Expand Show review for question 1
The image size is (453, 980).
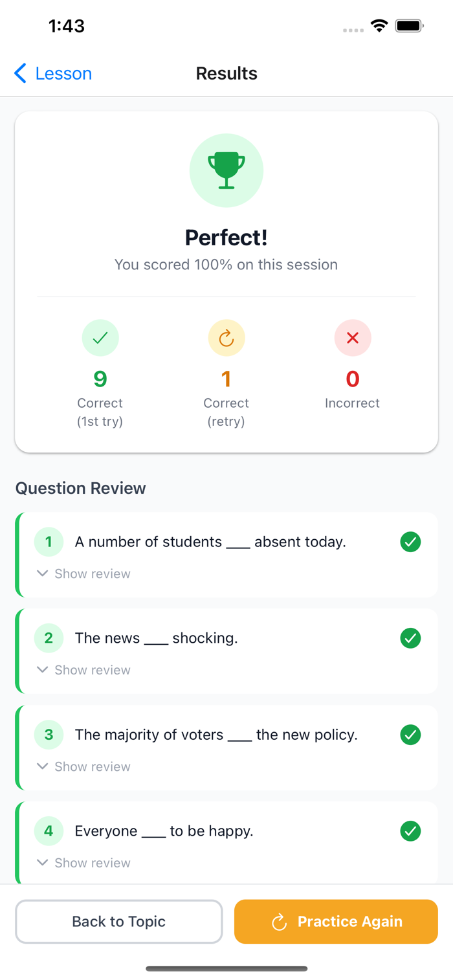84,574
